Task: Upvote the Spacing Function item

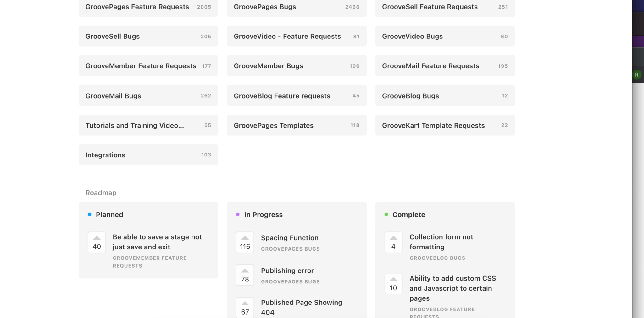Action: click(x=245, y=242)
